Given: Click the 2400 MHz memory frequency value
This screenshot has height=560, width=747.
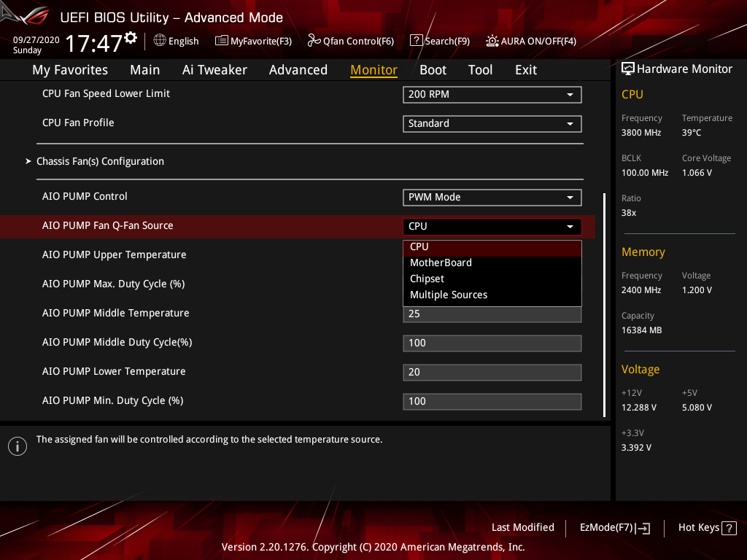Looking at the screenshot, I should (x=641, y=290).
